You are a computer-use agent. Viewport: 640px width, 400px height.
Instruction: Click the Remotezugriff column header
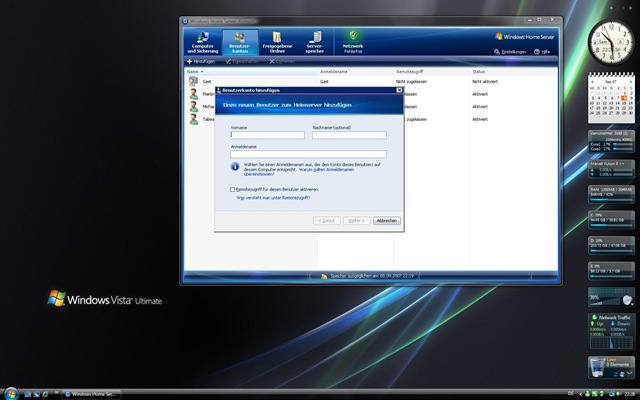click(432, 71)
